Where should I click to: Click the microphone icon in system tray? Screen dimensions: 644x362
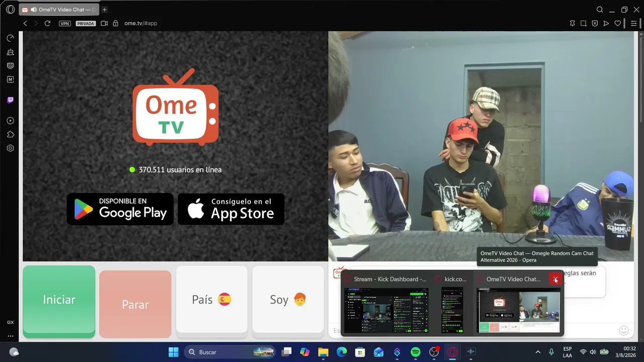(x=551, y=352)
